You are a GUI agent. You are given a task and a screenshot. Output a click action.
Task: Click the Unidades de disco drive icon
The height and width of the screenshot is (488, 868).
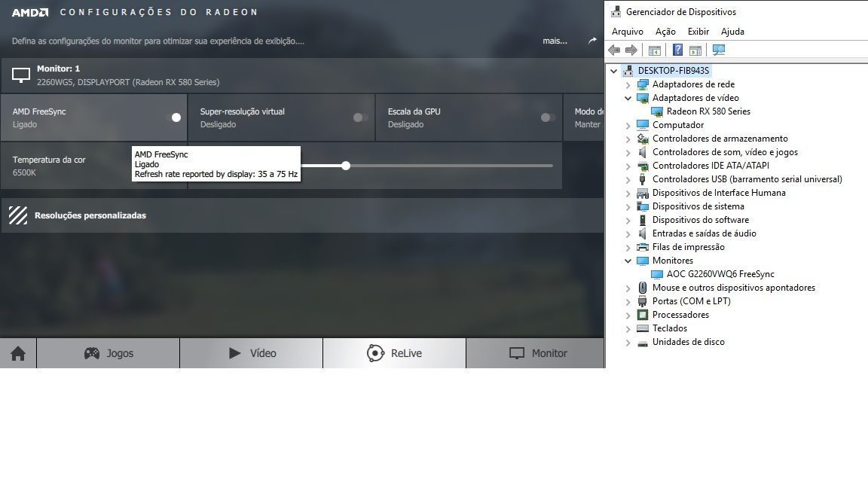(642, 343)
